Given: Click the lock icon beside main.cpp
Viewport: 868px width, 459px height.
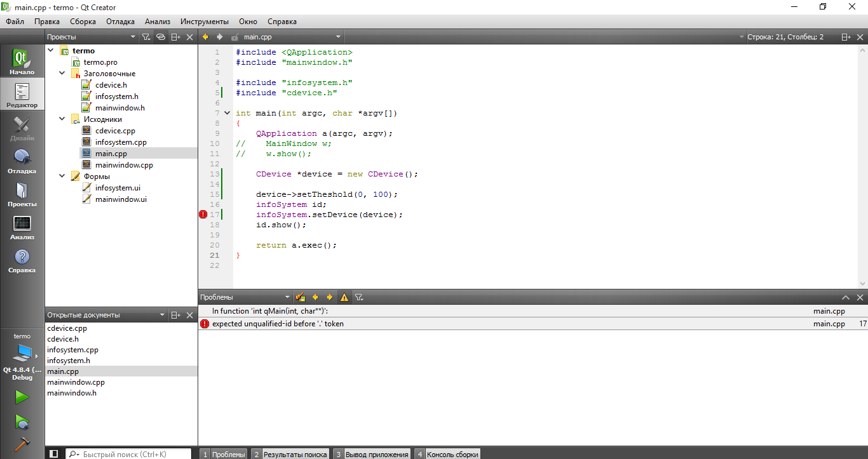Looking at the screenshot, I should (x=235, y=37).
